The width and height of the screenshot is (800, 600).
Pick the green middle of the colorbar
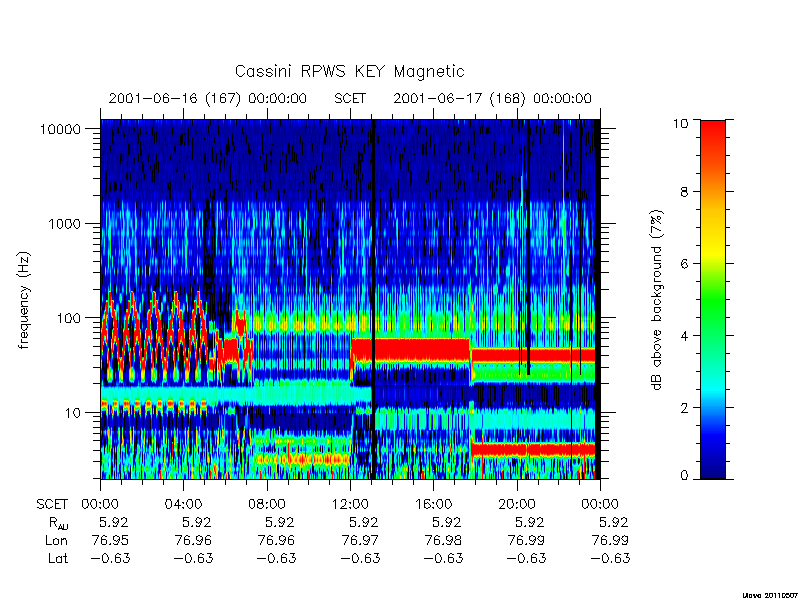pyautogui.click(x=713, y=301)
